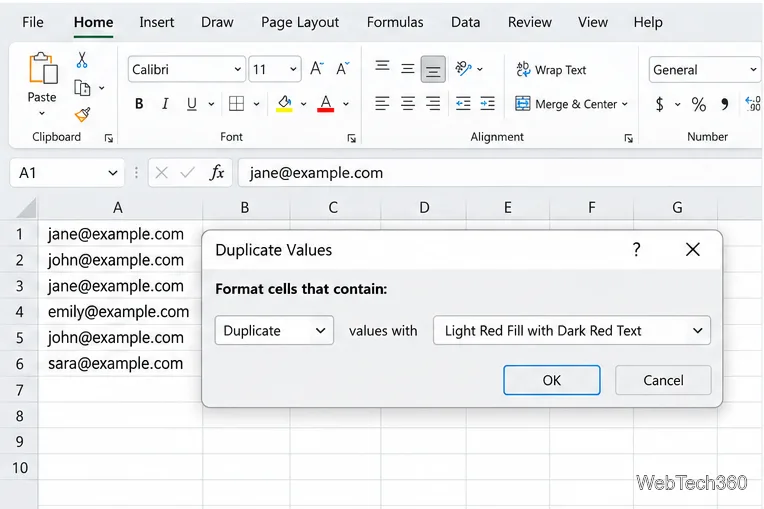This screenshot has height=509, width=764.
Task: Click the Increase Font Size icon
Action: [317, 69]
